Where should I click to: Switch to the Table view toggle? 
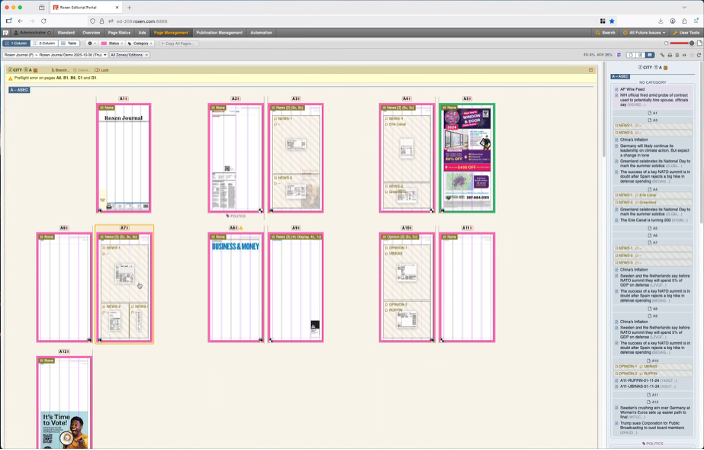pos(69,44)
